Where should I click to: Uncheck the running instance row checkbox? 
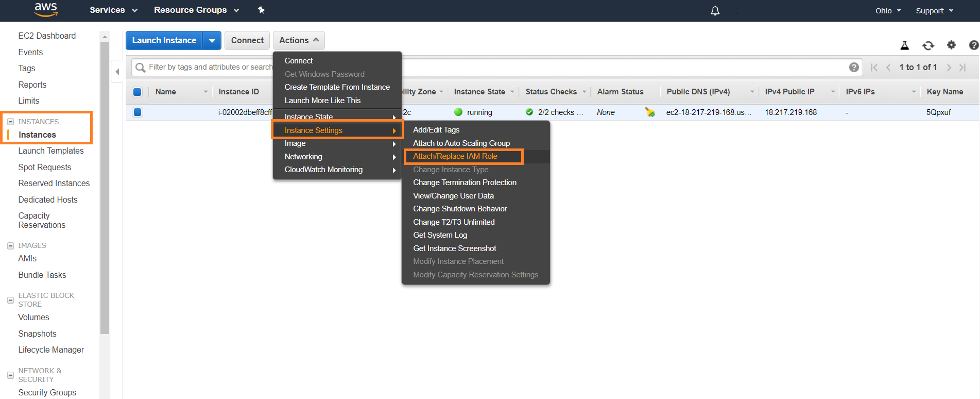point(137,112)
